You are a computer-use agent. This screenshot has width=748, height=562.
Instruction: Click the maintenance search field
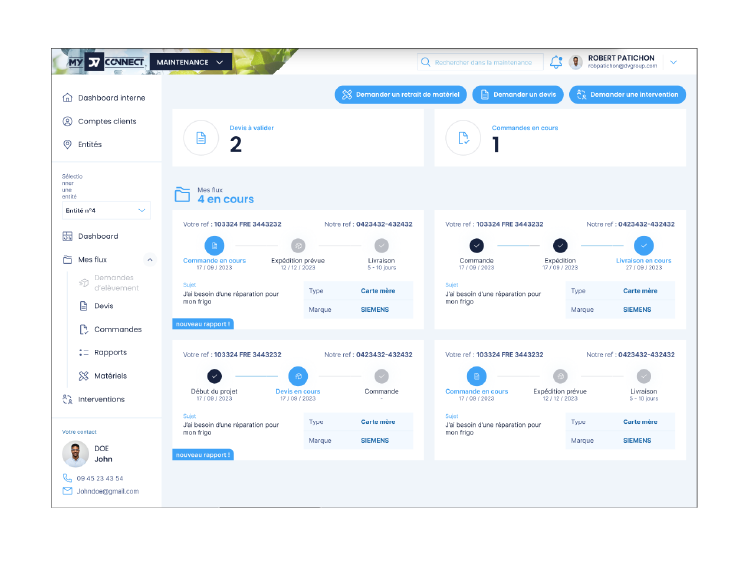481,62
